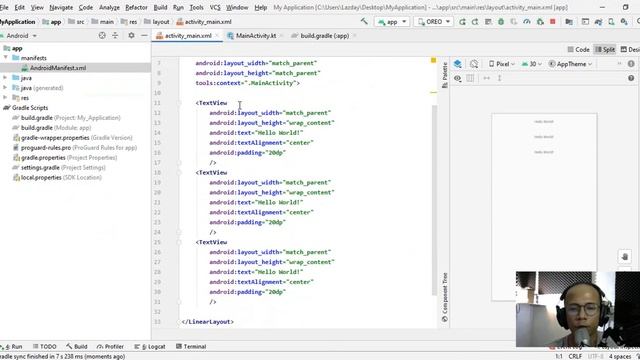Click the design toolbar help question icon
640x360 pixels.
point(631,78)
